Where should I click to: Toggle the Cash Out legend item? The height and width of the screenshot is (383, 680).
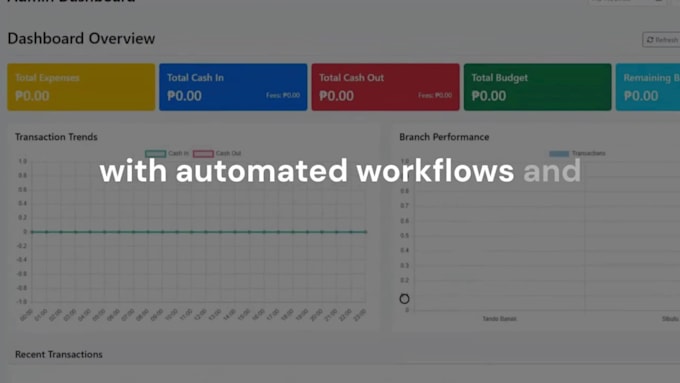pos(217,154)
